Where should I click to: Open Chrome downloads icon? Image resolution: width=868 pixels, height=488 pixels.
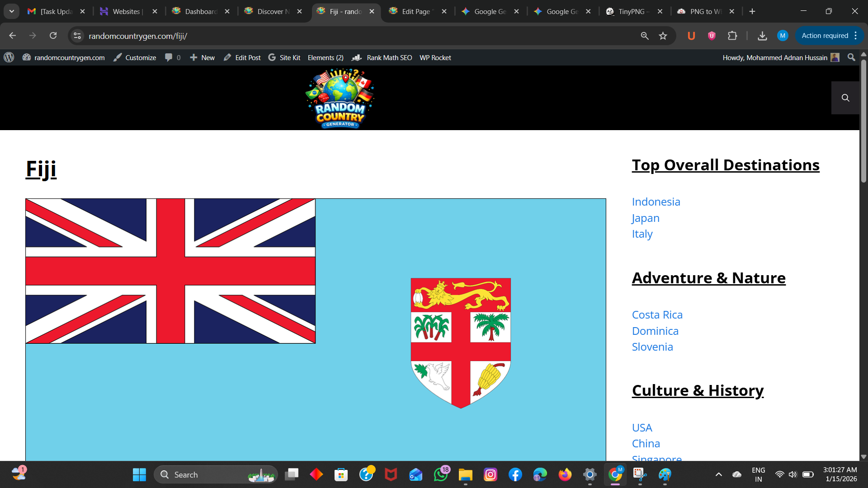[x=762, y=36]
